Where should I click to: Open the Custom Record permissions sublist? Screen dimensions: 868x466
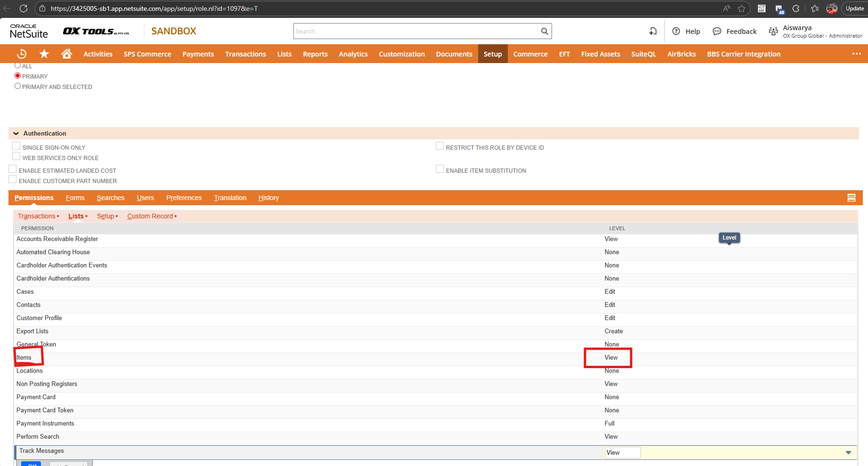coord(150,217)
